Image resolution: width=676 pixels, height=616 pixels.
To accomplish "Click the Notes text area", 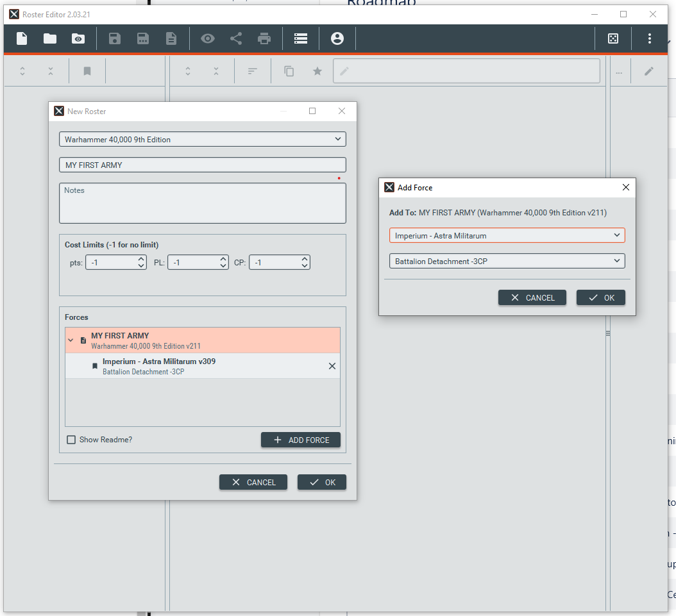I will [x=202, y=203].
